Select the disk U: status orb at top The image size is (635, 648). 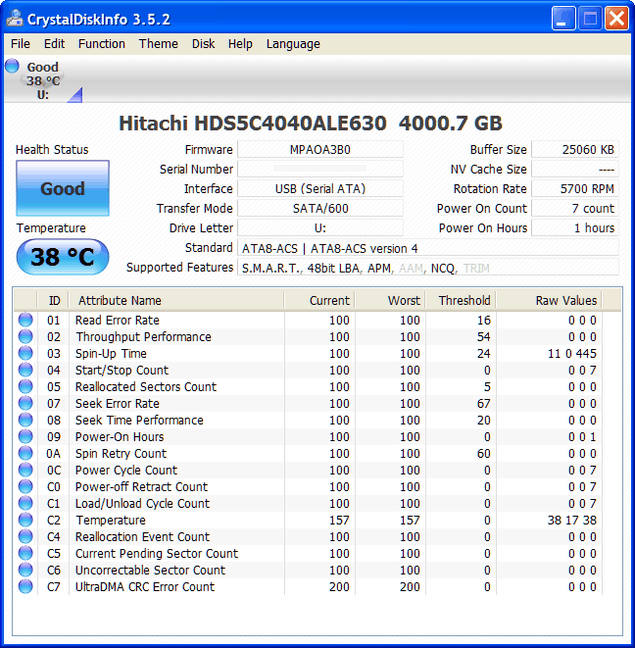pyautogui.click(x=12, y=66)
